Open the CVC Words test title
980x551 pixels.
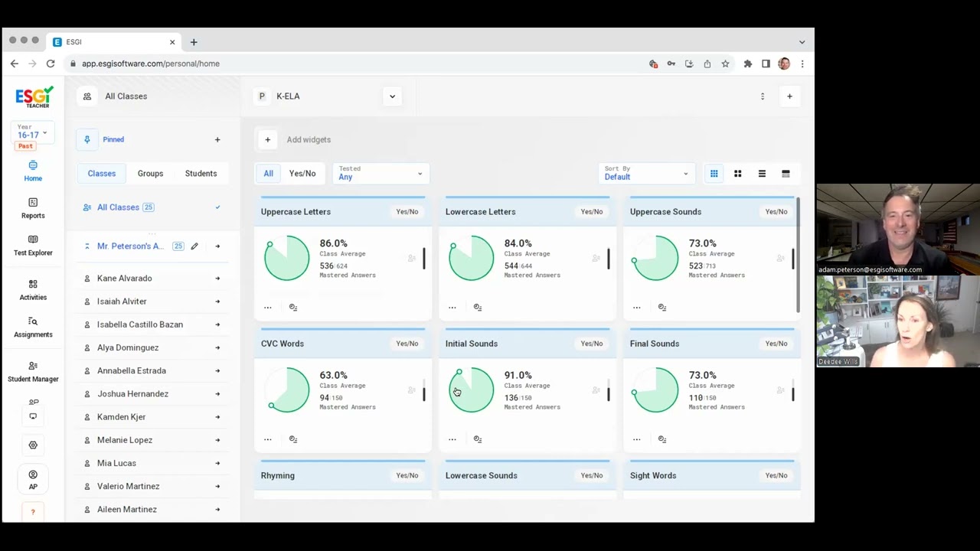point(283,344)
